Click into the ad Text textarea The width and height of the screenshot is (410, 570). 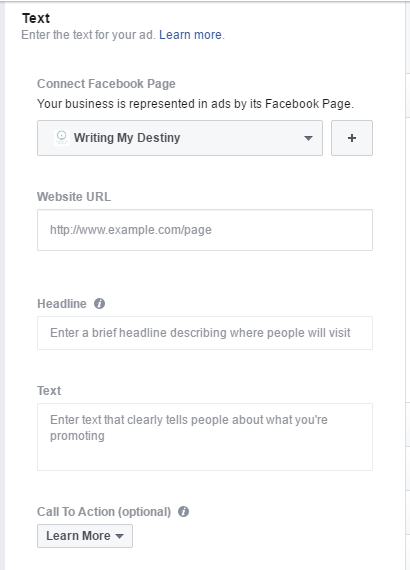tap(205, 437)
